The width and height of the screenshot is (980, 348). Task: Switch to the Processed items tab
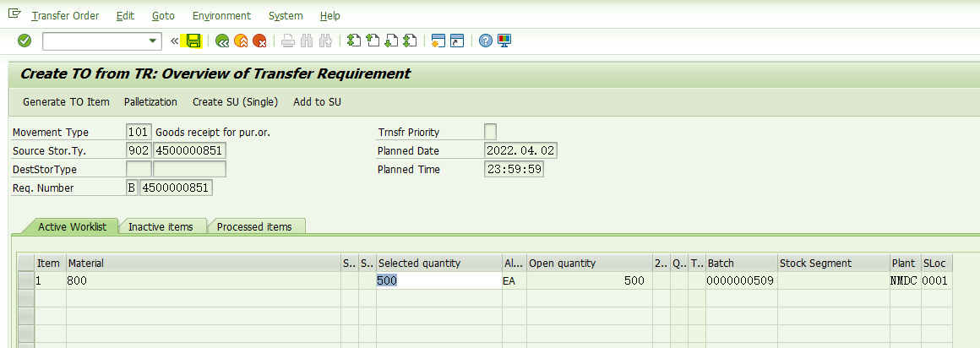(254, 226)
